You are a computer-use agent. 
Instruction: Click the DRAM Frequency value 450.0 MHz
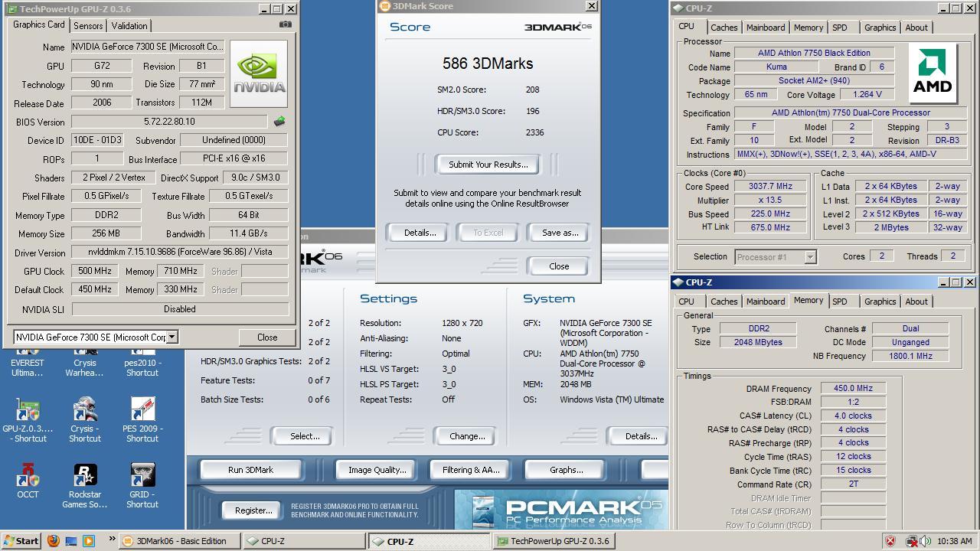tap(853, 389)
